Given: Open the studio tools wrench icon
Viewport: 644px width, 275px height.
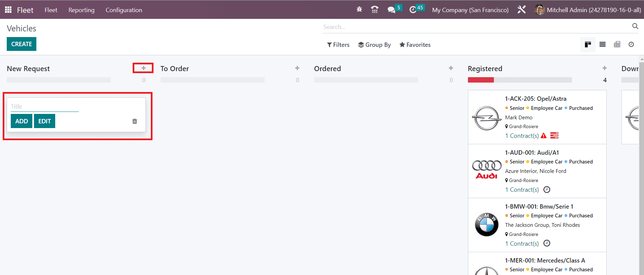Looking at the screenshot, I should pyautogui.click(x=521, y=10).
